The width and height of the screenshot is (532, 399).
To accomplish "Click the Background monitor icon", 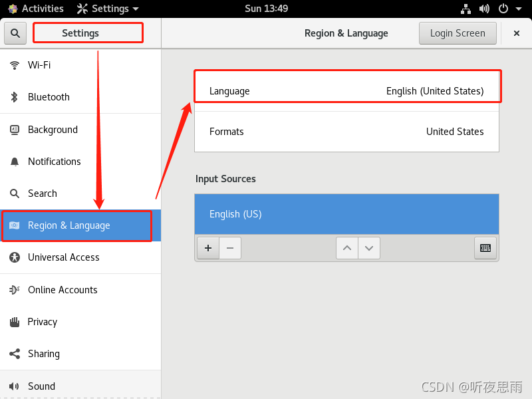I will 15,130.
